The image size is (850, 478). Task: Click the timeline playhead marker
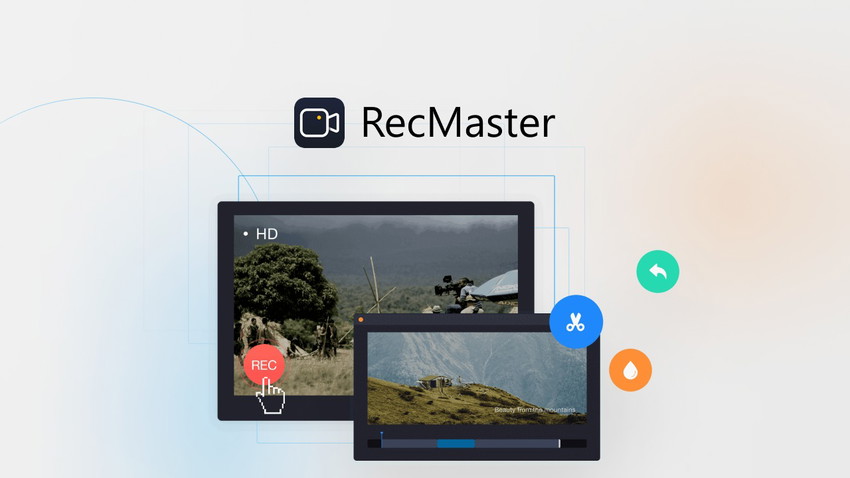tap(382, 438)
